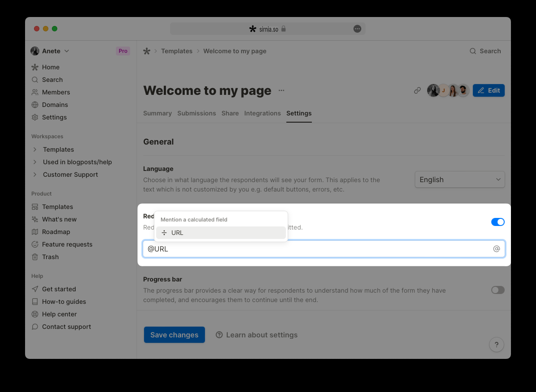The image size is (536, 392).
Task: Click the collaborator avatars group
Action: pos(448,90)
